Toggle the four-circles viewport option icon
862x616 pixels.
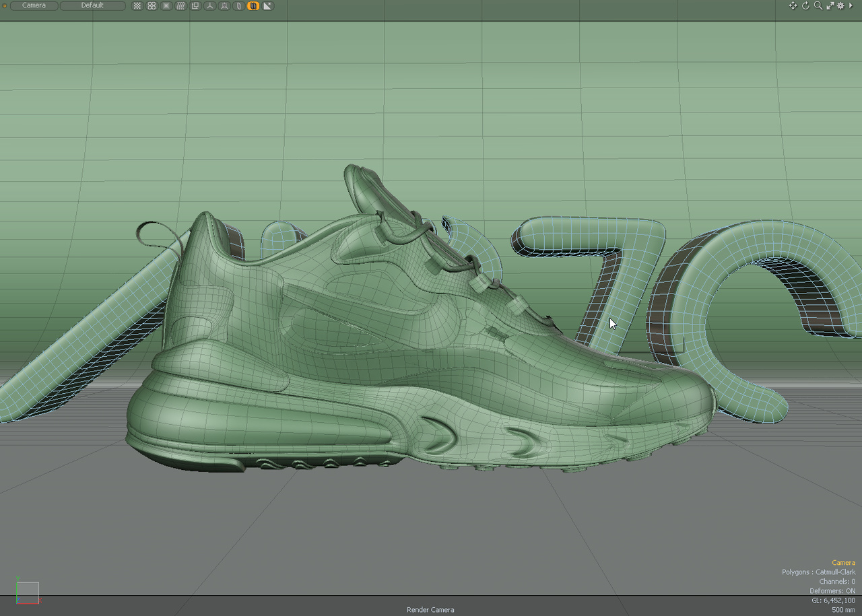click(152, 5)
